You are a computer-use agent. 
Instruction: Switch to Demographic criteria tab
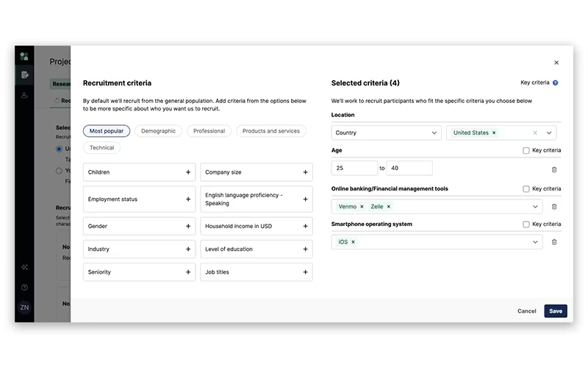(158, 131)
